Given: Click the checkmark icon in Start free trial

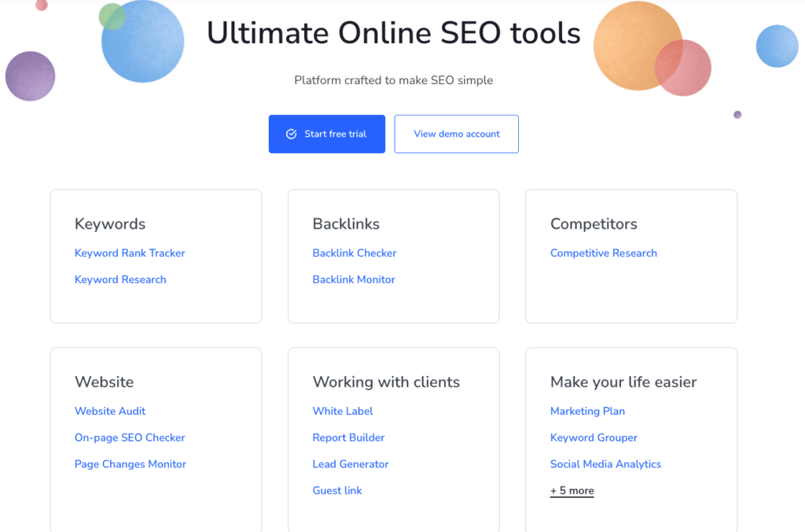Looking at the screenshot, I should pos(291,134).
